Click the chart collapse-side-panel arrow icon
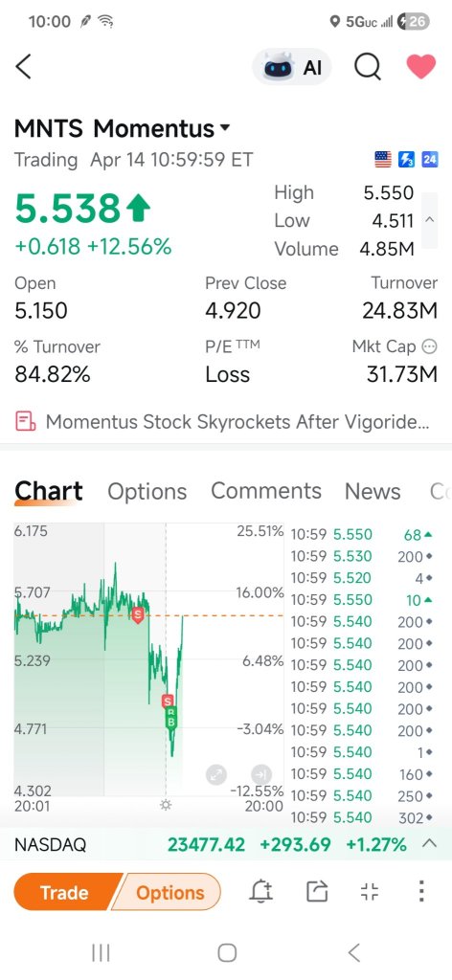Image resolution: width=452 pixels, height=980 pixels. coord(260,775)
